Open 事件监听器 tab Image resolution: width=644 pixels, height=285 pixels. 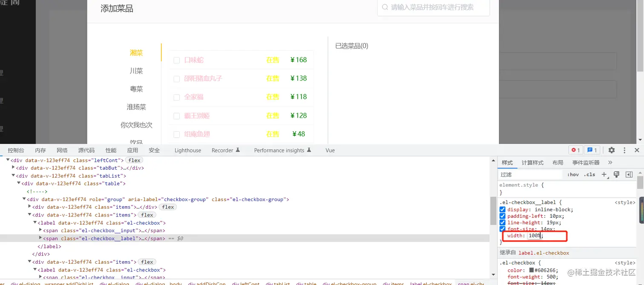coord(586,162)
